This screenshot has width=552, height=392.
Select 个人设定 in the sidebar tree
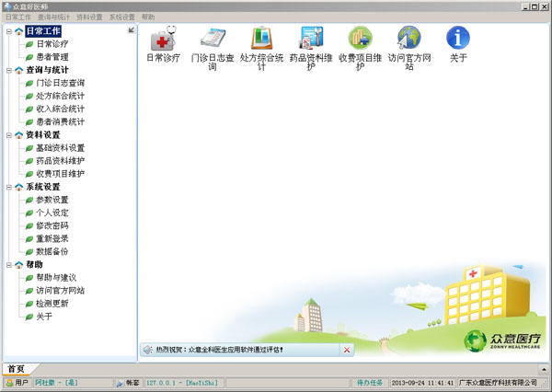click(x=52, y=213)
